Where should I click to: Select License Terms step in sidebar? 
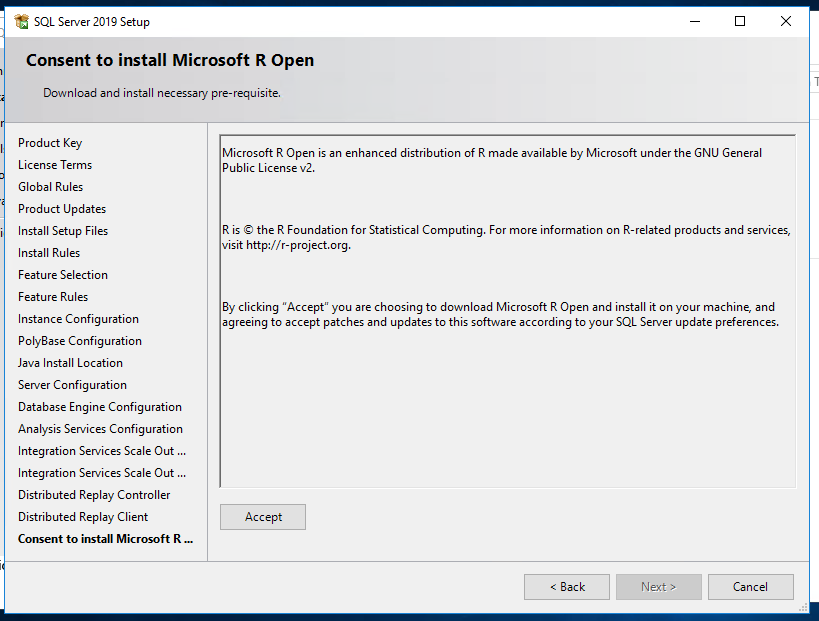tap(55, 165)
